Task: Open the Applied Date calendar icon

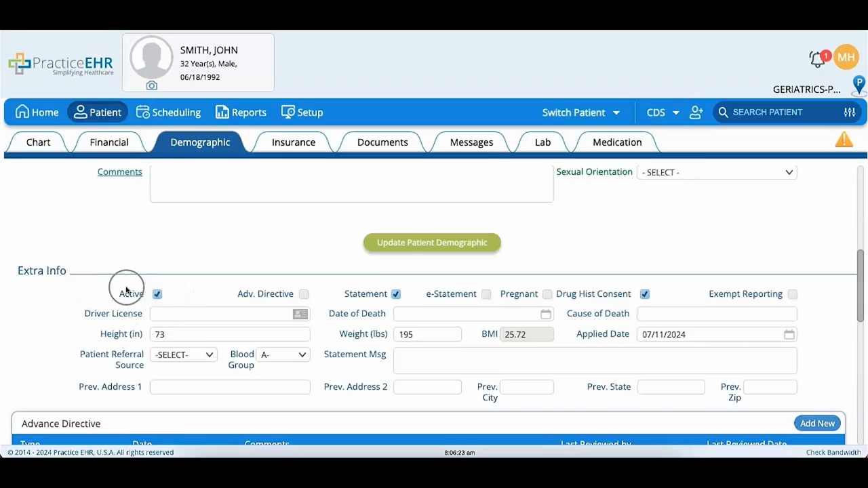Action: pyautogui.click(x=789, y=335)
